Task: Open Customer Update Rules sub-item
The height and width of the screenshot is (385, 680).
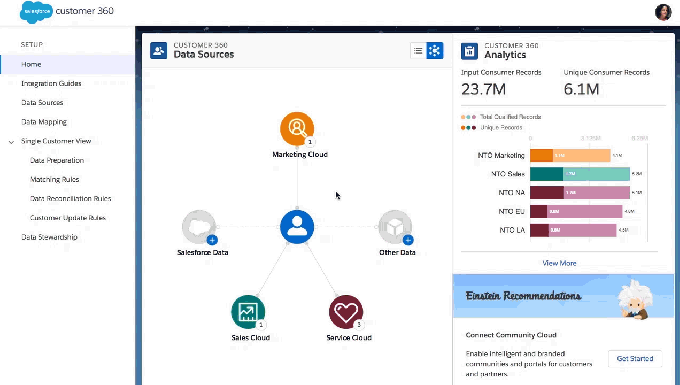Action: [x=68, y=218]
